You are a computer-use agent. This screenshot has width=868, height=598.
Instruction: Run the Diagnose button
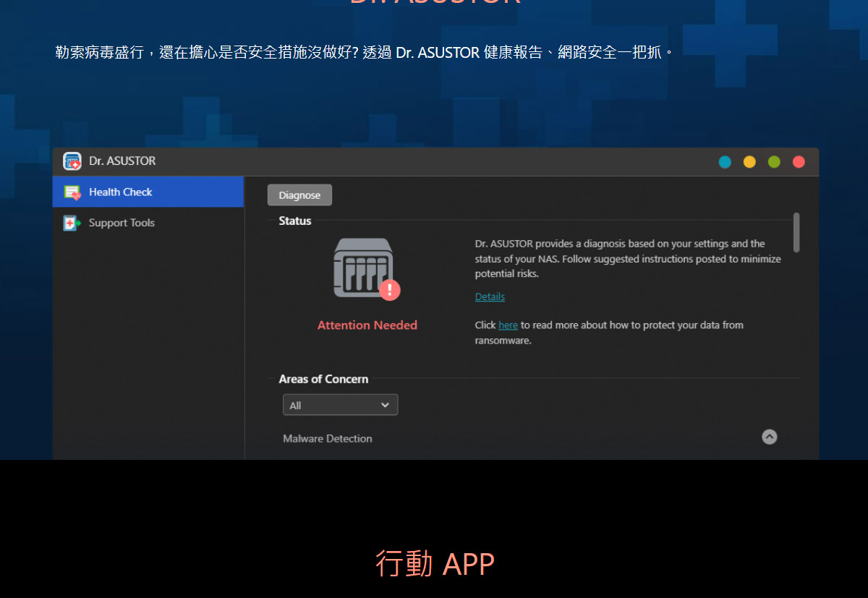point(299,195)
